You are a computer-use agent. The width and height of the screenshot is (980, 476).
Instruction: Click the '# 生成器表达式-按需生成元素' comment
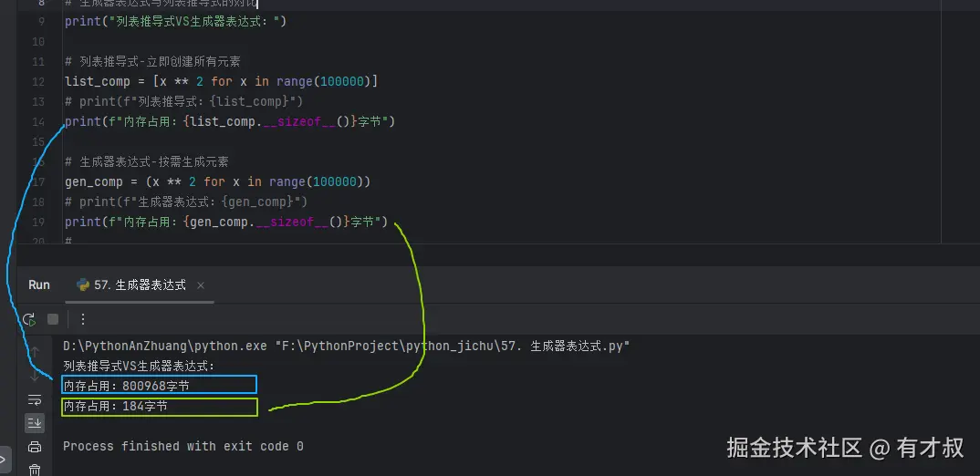[146, 161]
